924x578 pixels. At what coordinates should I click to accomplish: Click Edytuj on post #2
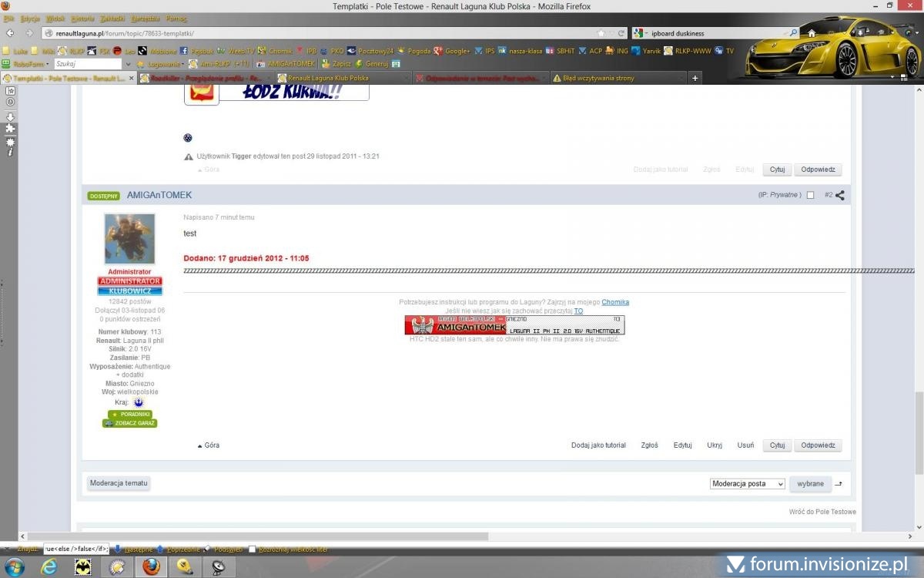pos(682,445)
